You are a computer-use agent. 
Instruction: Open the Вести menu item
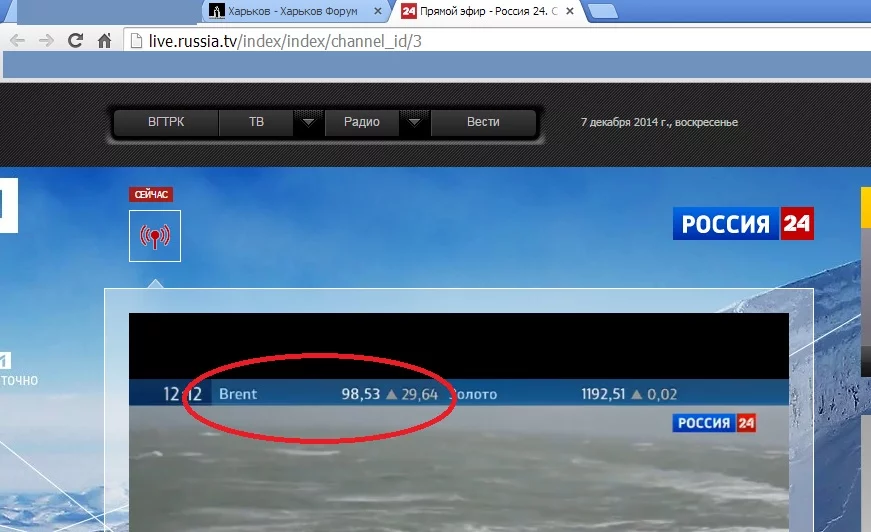point(483,122)
